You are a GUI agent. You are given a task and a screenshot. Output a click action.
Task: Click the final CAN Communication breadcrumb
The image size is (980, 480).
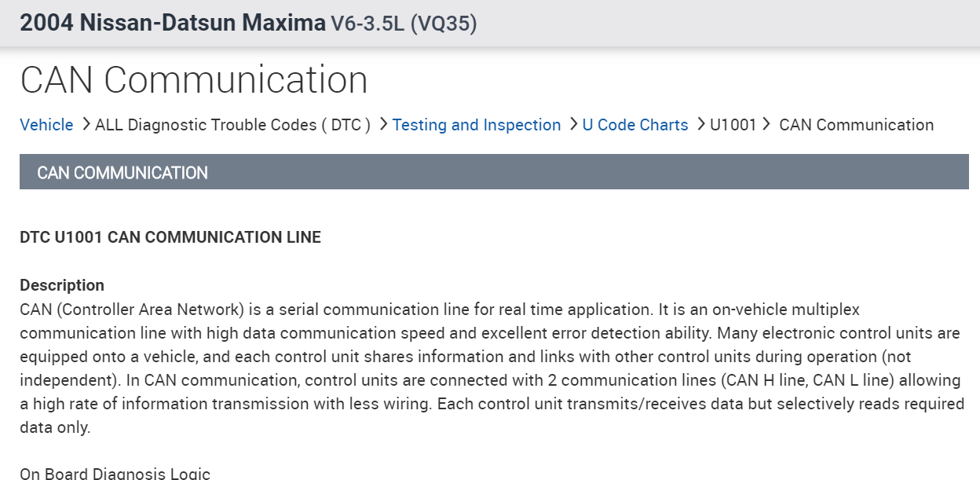coord(856,125)
